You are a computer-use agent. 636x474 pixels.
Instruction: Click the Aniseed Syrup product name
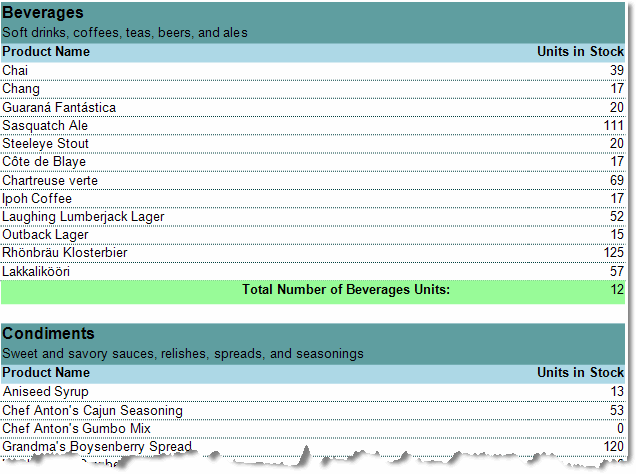45,391
